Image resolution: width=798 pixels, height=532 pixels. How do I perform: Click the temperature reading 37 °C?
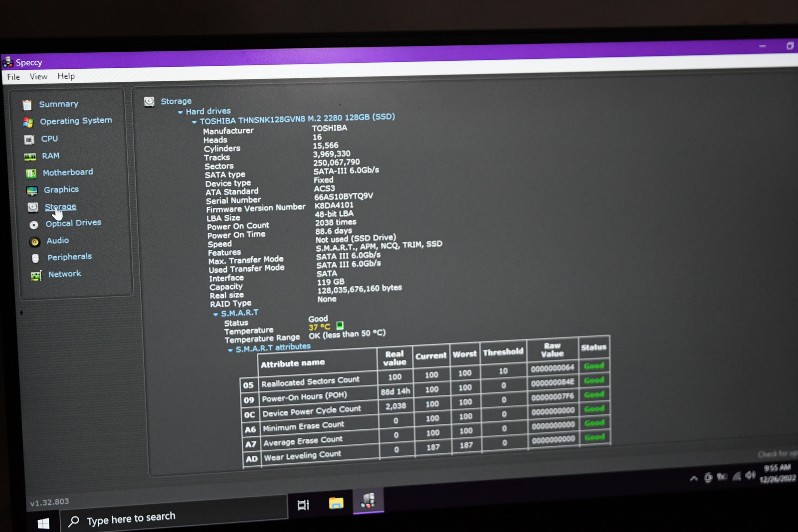[x=319, y=327]
